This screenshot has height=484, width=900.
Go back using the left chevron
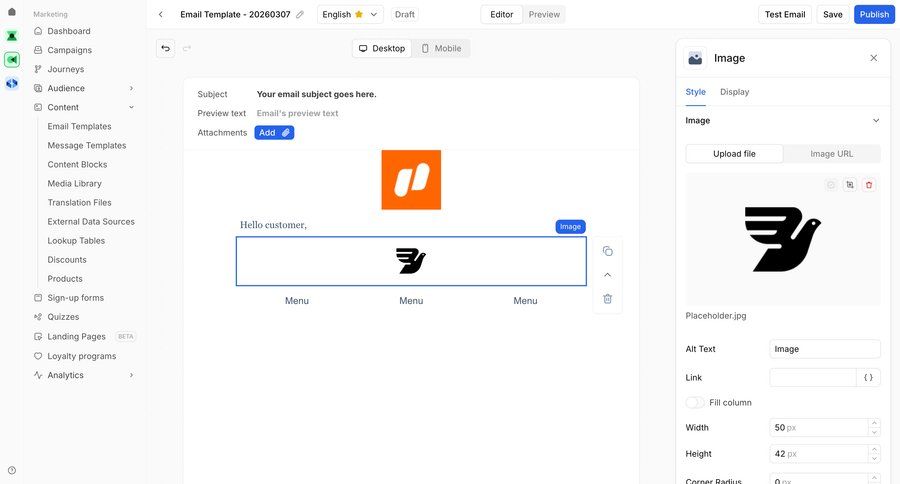click(161, 14)
